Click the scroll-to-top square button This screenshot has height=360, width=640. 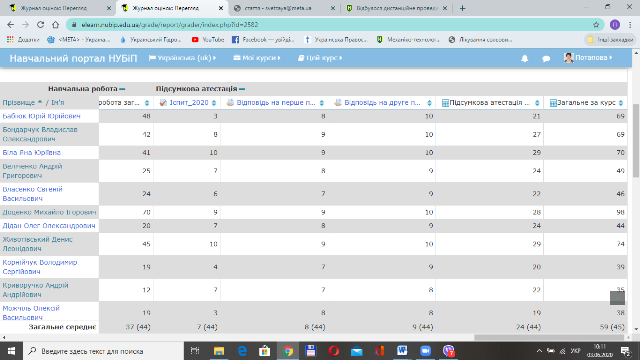pyautogui.click(x=617, y=298)
